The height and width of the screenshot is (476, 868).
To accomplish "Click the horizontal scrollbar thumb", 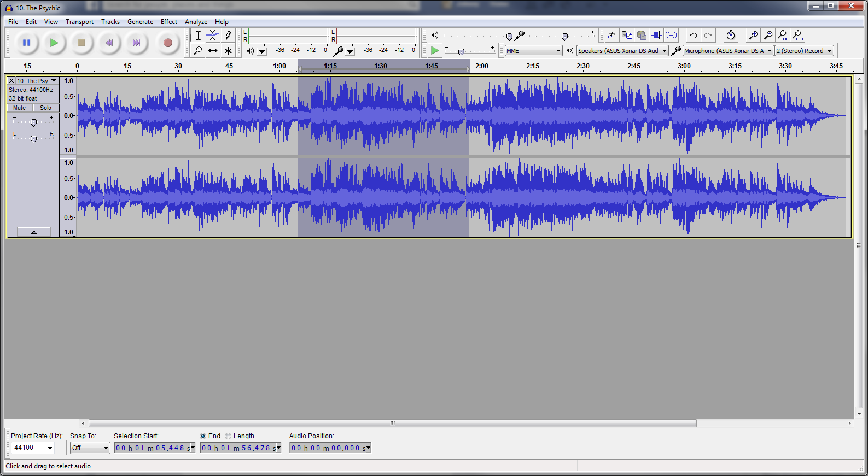I will (392, 423).
